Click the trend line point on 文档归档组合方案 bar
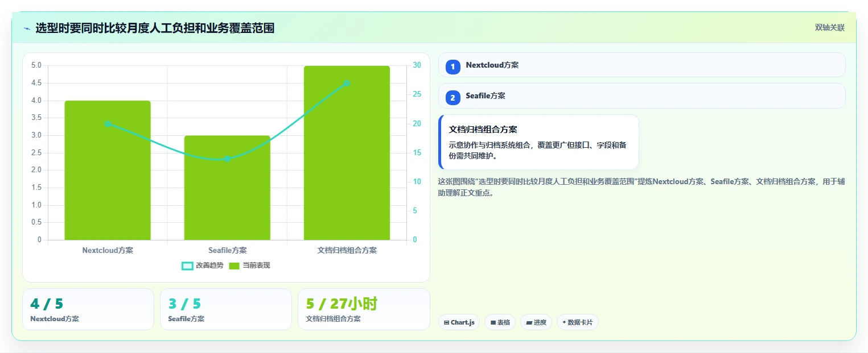Image resolution: width=868 pixels, height=353 pixels. (347, 83)
